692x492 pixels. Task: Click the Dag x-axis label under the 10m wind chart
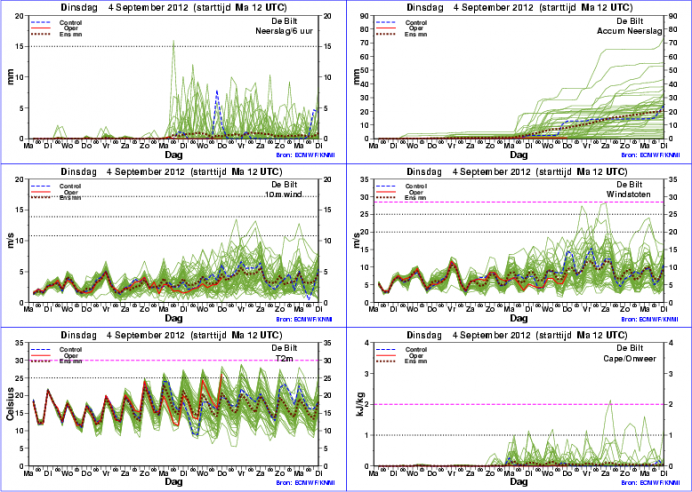(x=173, y=319)
